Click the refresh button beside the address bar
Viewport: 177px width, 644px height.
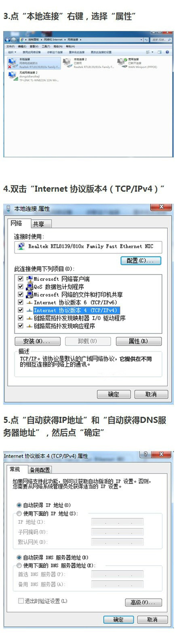146,40
